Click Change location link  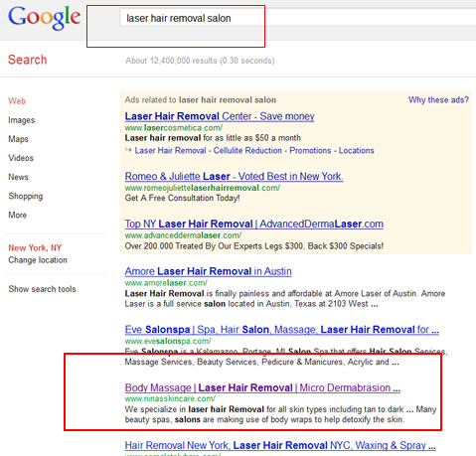coord(38,260)
